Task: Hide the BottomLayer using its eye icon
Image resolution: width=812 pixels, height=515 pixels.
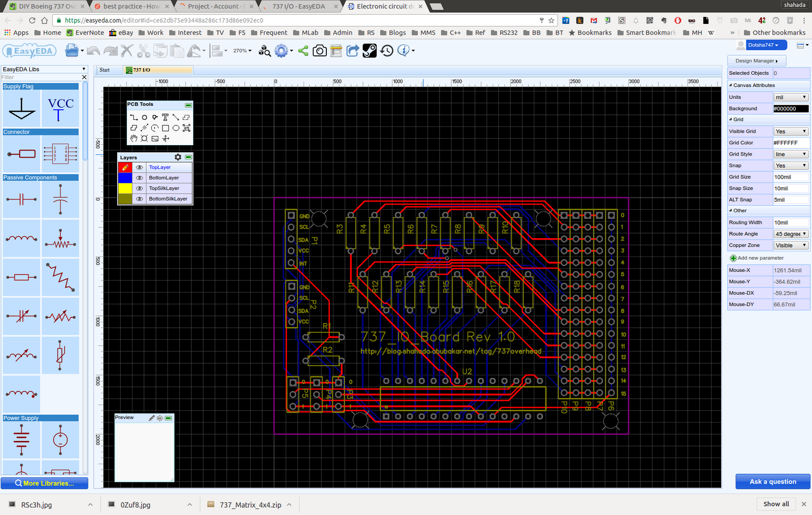Action: (x=139, y=178)
